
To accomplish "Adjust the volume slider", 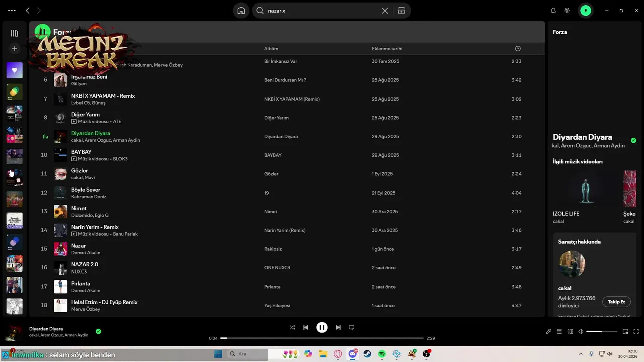I will pyautogui.click(x=602, y=332).
